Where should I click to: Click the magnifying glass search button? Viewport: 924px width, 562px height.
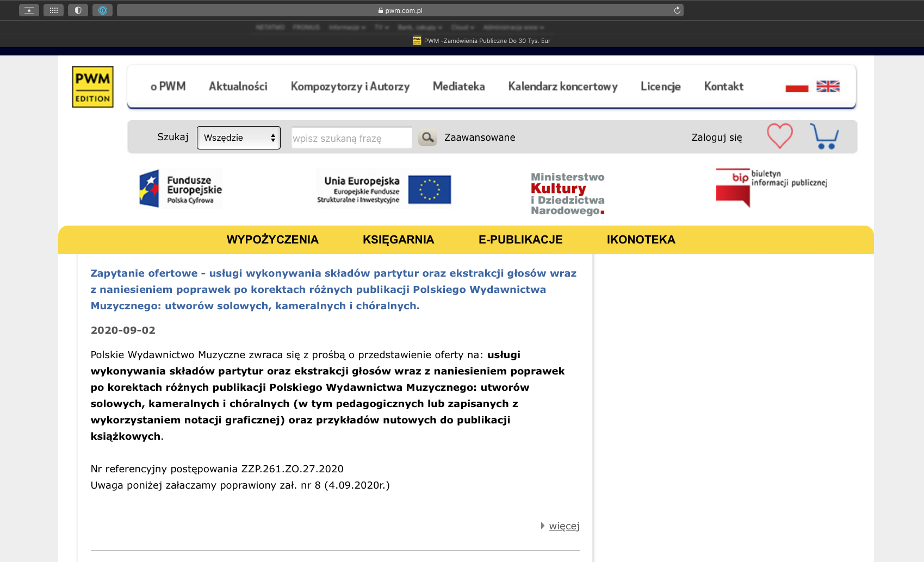coord(427,138)
